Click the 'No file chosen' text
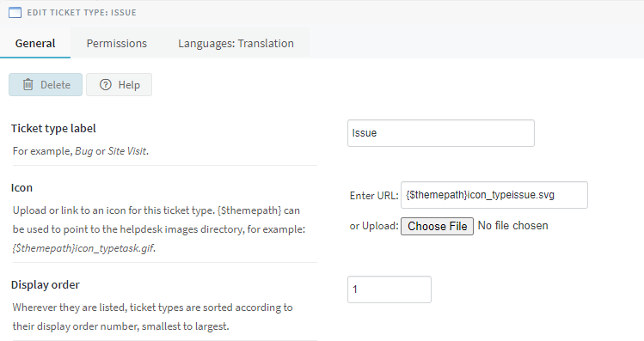The image size is (644, 341). click(x=512, y=226)
